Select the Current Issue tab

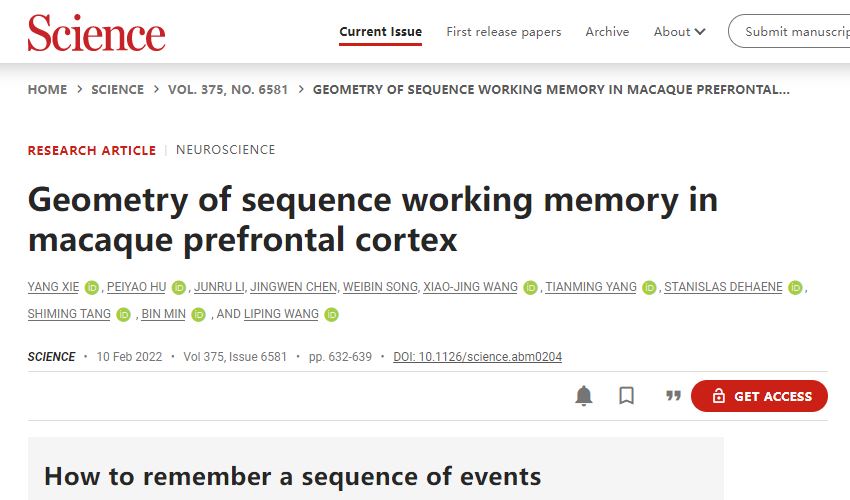pos(380,32)
